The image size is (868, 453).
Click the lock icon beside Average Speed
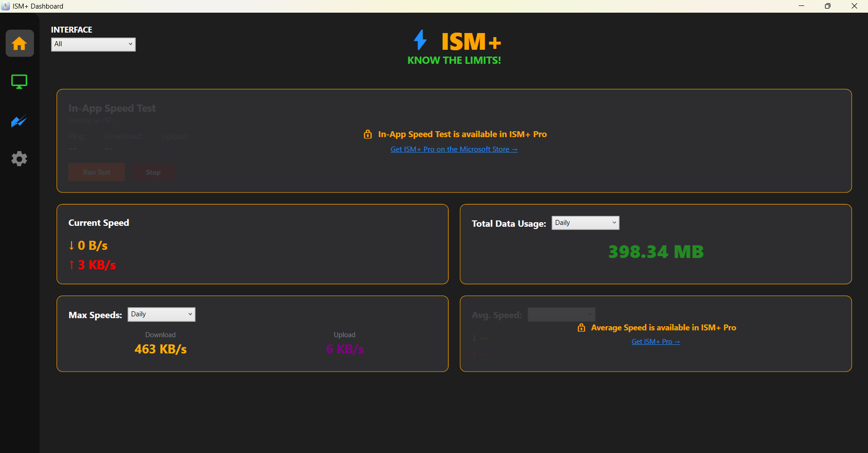click(582, 328)
